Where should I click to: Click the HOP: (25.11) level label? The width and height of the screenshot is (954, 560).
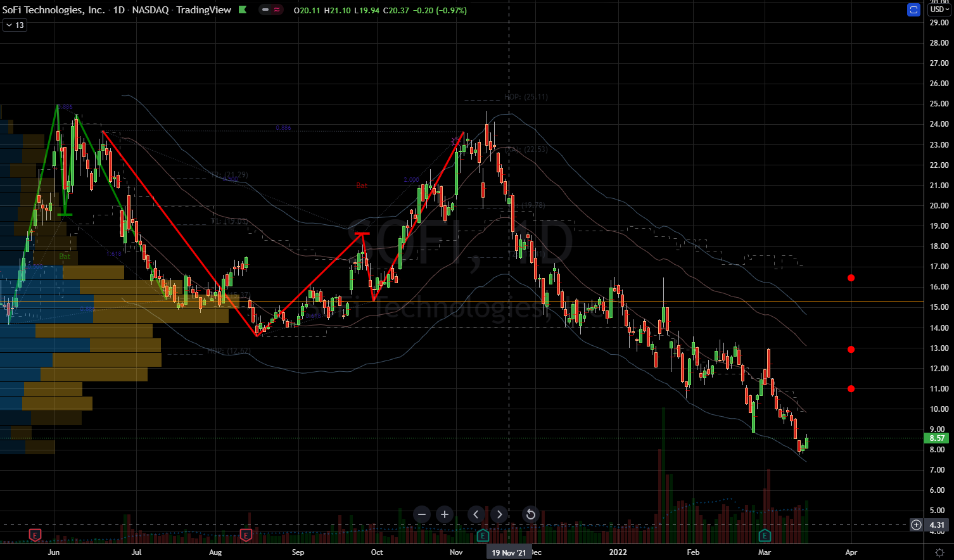click(526, 97)
